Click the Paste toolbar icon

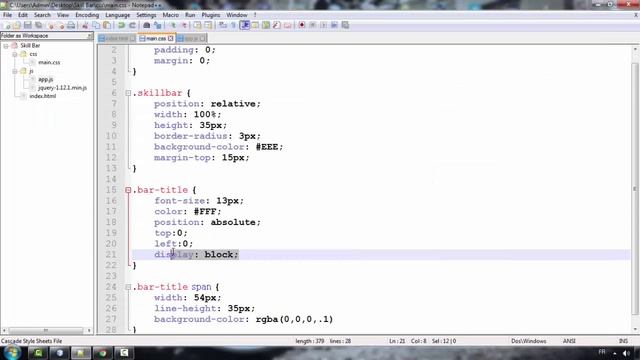pyautogui.click(x=107, y=25)
